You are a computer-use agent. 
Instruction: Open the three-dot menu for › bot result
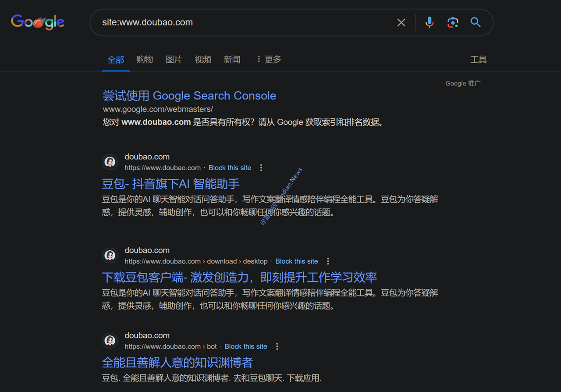[x=277, y=346]
